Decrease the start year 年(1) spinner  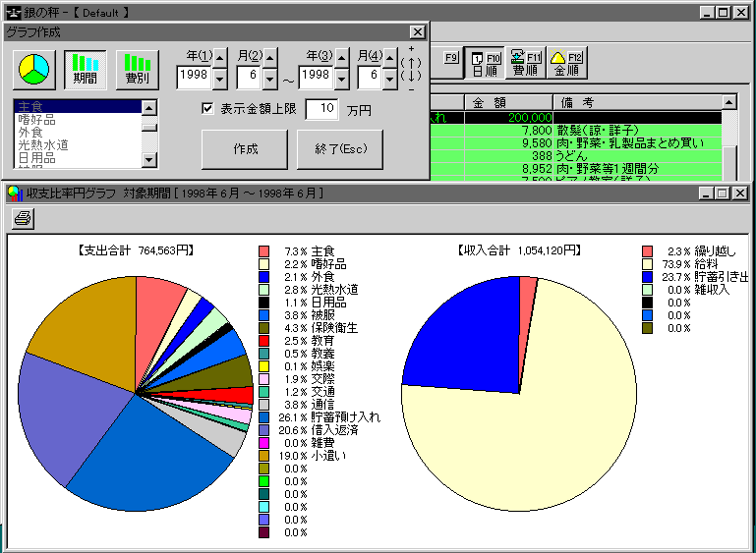[x=220, y=79]
